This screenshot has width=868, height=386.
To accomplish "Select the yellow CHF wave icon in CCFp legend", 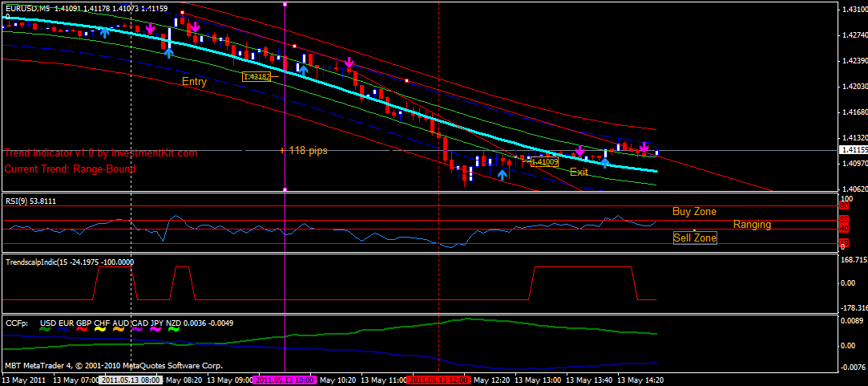I will click(x=101, y=327).
